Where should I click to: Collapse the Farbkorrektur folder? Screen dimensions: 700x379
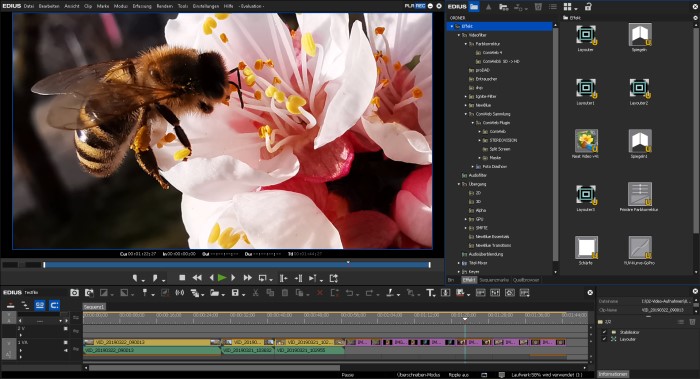(x=466, y=44)
